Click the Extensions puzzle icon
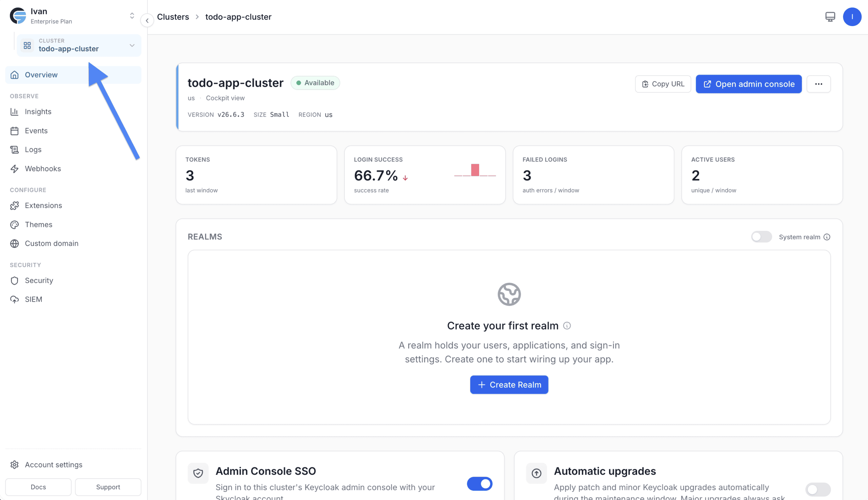Viewport: 868px width, 500px height. click(x=15, y=205)
